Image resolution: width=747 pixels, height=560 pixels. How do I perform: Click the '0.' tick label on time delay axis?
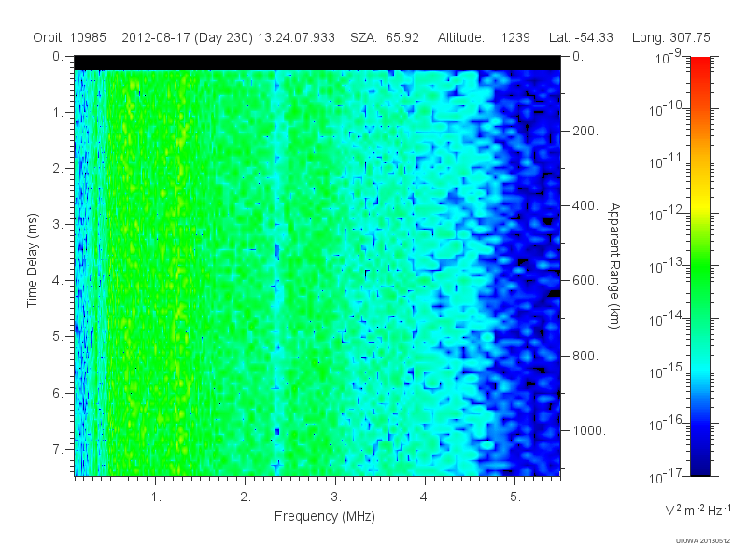[x=58, y=57]
